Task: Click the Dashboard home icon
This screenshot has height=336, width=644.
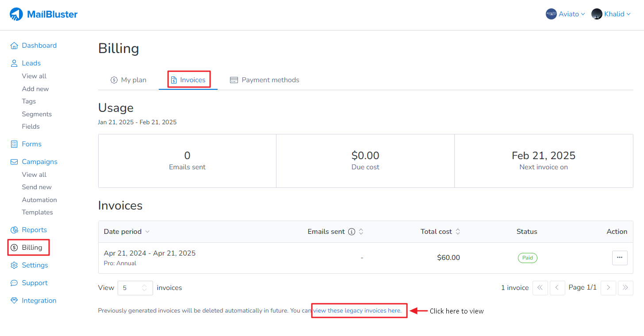Action: pyautogui.click(x=14, y=46)
